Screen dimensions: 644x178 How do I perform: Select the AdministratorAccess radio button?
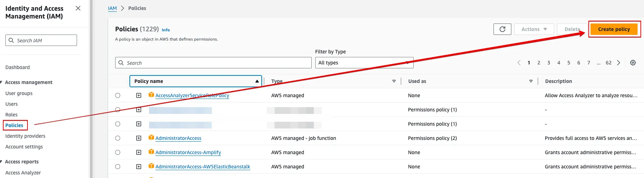pyautogui.click(x=118, y=138)
